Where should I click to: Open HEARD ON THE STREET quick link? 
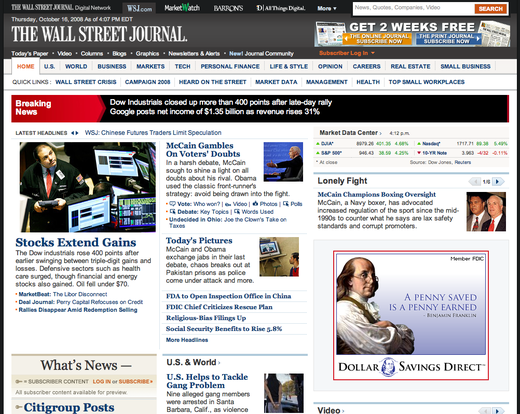click(x=212, y=82)
